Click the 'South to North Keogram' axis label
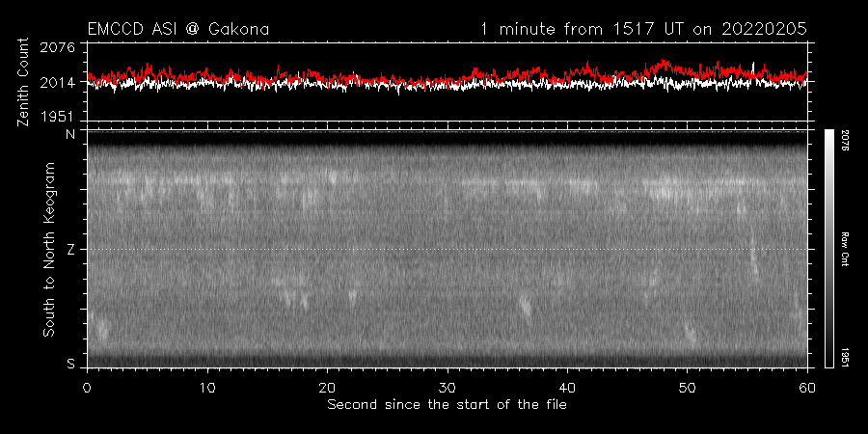Viewport: 868px width, 434px height. tap(49, 249)
